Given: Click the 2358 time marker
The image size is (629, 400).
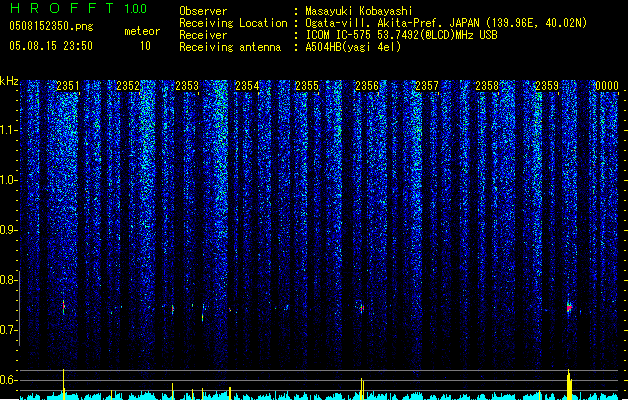Looking at the screenshot, I should [x=487, y=86].
